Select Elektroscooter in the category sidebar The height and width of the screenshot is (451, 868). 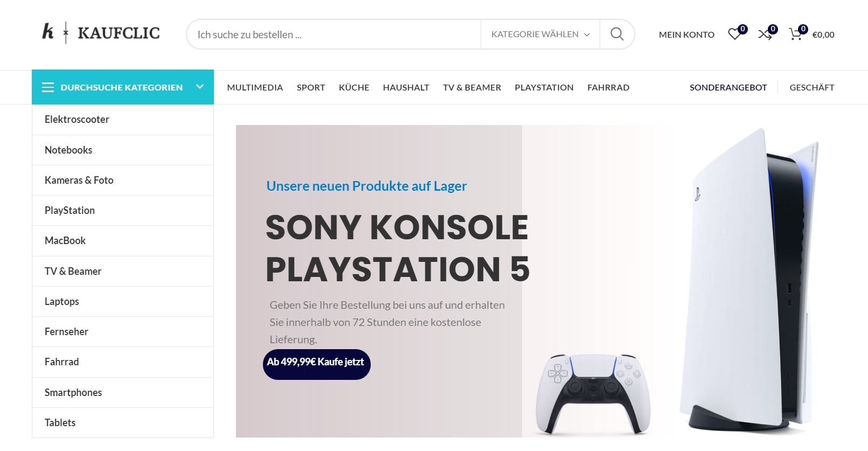[x=123, y=120]
